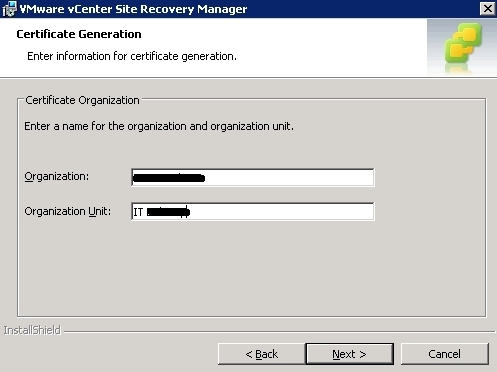497x372 pixels.
Task: Click the "Certificate Organization" group label
Action: (82, 100)
